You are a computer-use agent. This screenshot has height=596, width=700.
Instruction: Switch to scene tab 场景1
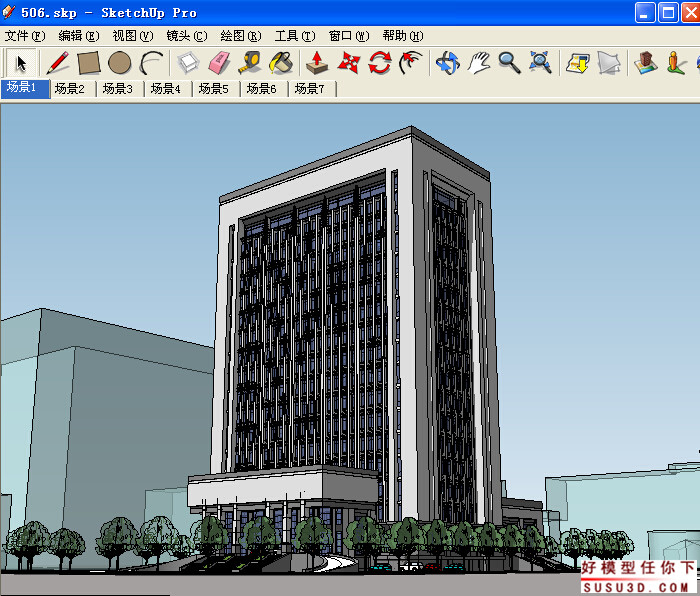tap(25, 88)
